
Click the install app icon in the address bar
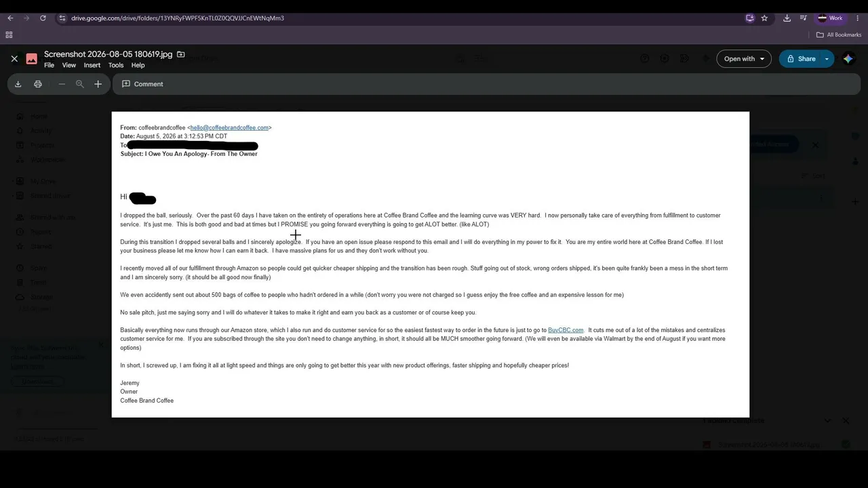(x=749, y=18)
